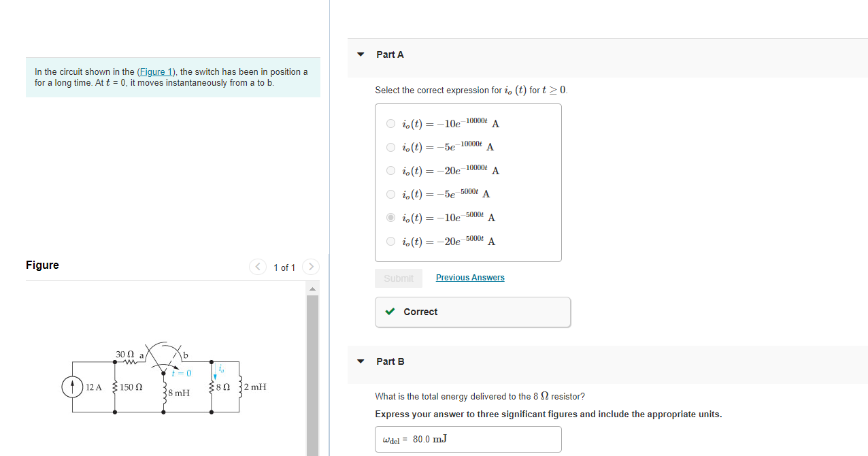Screen dimensions: 868x456
Task: Select answer option io(t) = -20e^-5000t A
Action: [391, 241]
